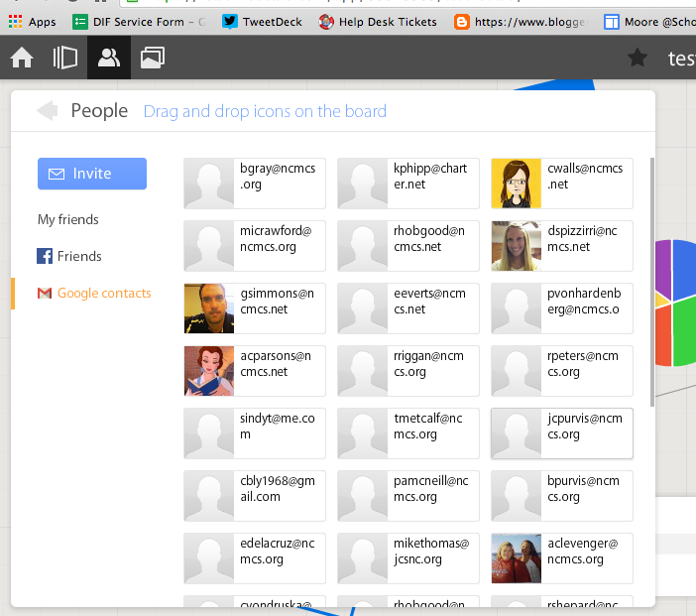Click the Invite button
Viewport: 696px width, 616px height.
(x=92, y=174)
